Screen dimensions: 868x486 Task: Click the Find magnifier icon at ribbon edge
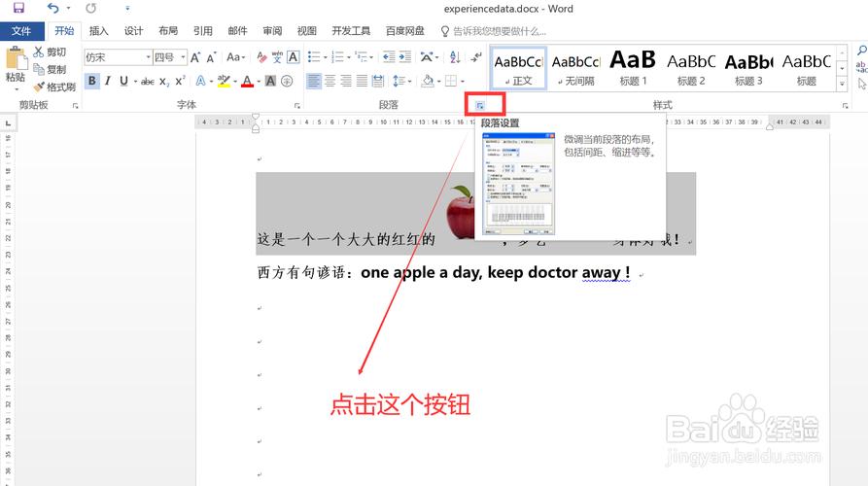[861, 51]
